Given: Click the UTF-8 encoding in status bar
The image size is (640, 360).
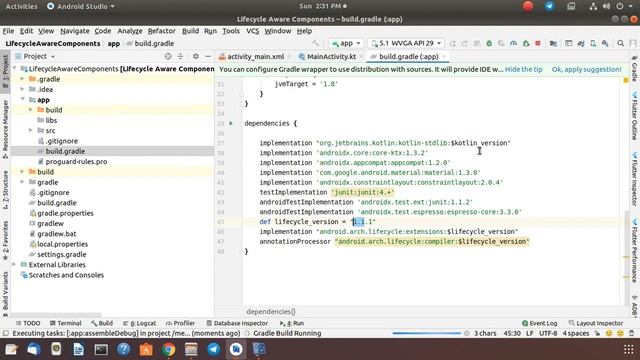Looking at the screenshot, I should pos(548,333).
